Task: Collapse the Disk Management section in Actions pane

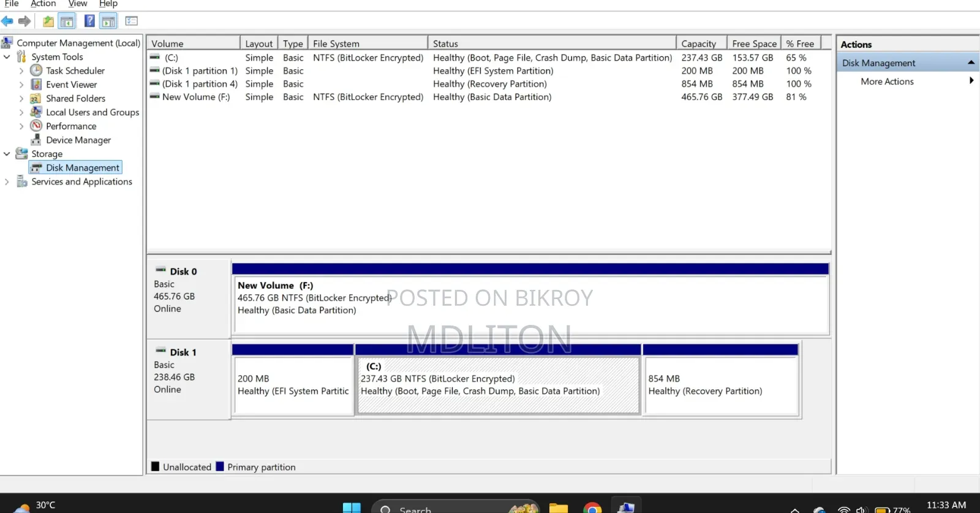Action: coord(971,63)
